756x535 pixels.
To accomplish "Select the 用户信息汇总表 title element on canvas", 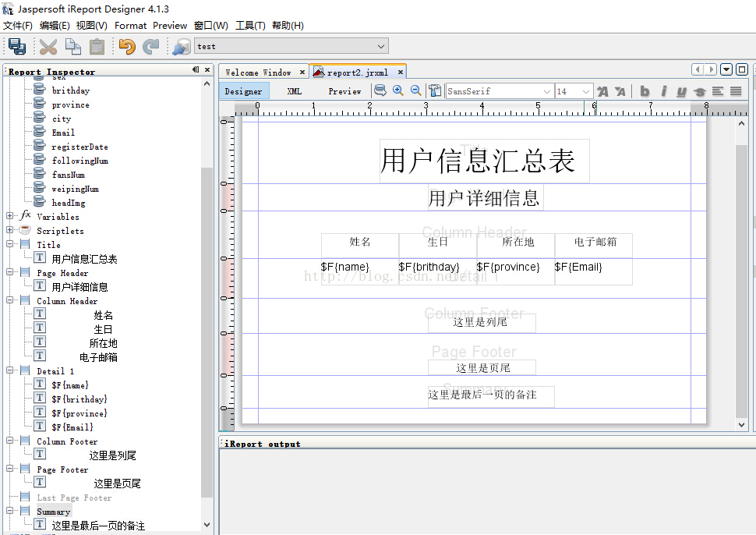I will point(485,161).
